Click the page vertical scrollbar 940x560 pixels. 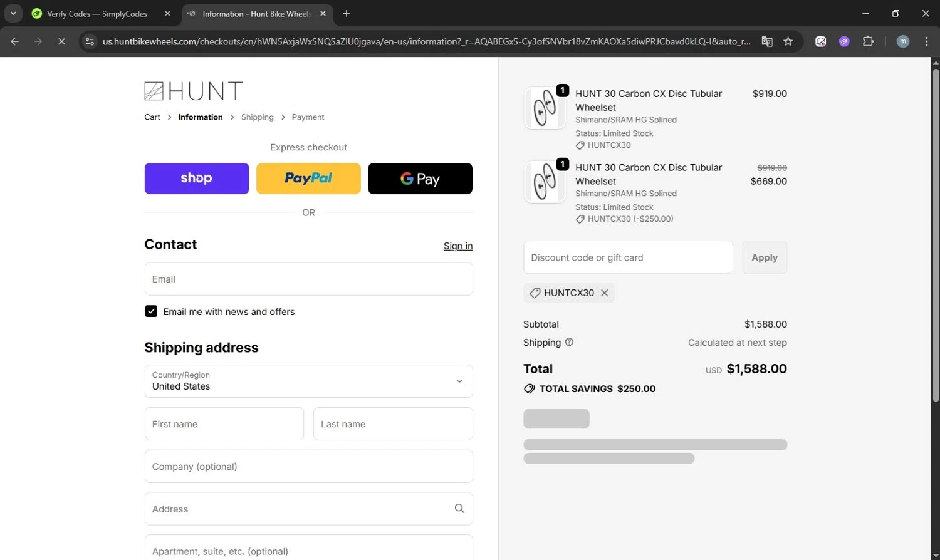pos(936,235)
